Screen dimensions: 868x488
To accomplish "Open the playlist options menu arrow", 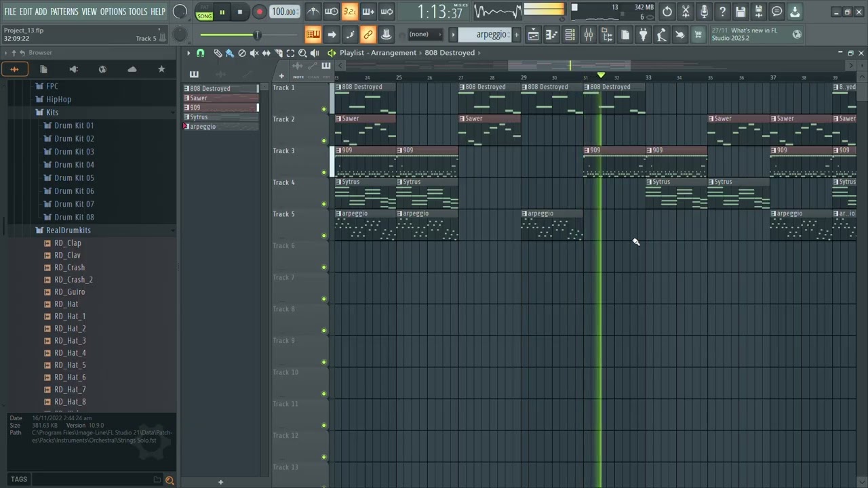I will [189, 53].
